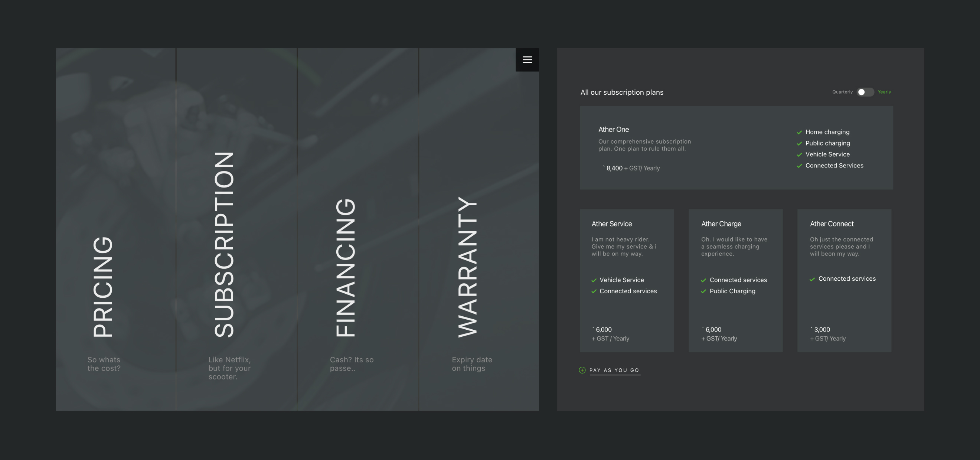Click the Home charging checkmark icon
The height and width of the screenshot is (460, 980).
pyautogui.click(x=799, y=133)
